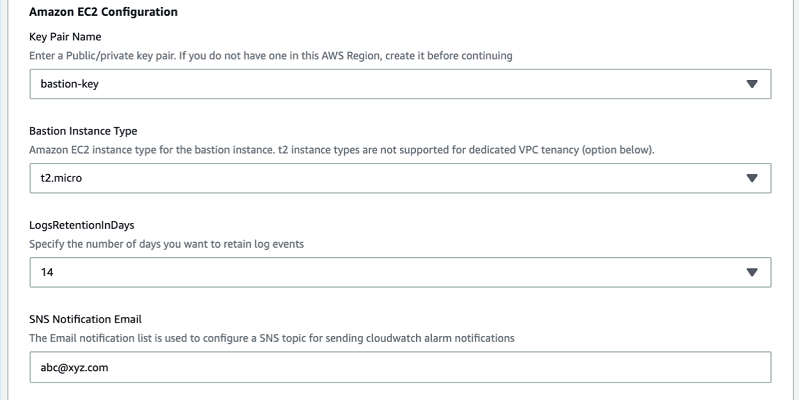Click the t2 instance tenancy description text
The height and width of the screenshot is (400, 800).
coord(342,150)
